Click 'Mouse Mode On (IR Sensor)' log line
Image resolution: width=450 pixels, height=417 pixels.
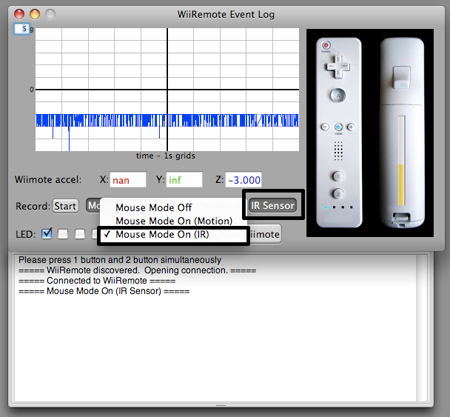coord(104,291)
